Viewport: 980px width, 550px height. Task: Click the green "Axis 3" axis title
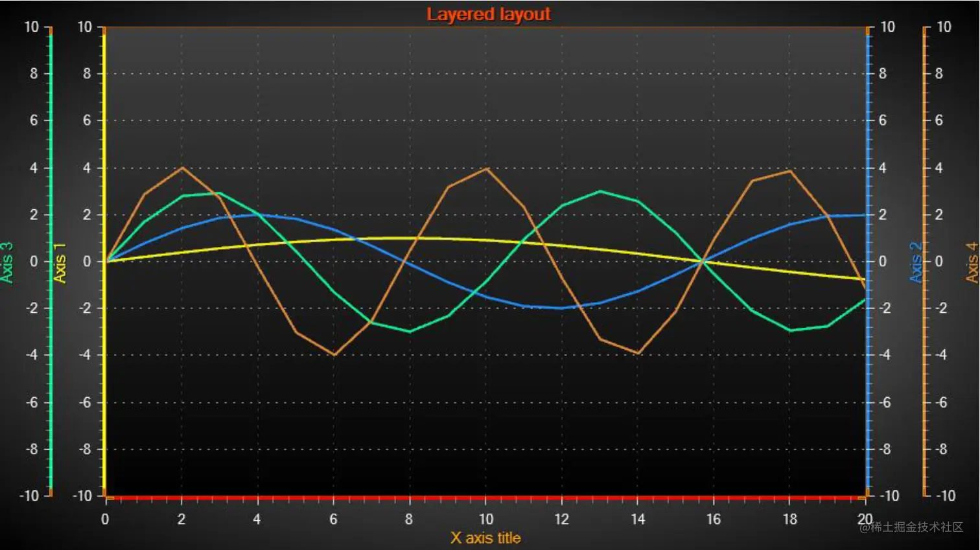coord(7,262)
